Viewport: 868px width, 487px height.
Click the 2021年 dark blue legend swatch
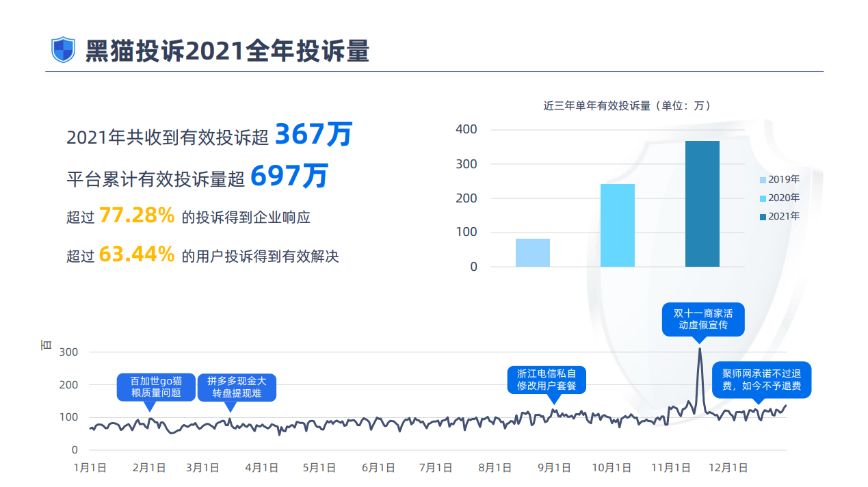pos(763,217)
